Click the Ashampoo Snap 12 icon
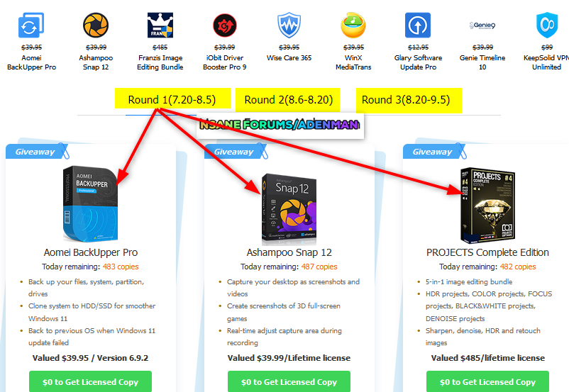Screen dimensions: 569x392 coord(96,25)
